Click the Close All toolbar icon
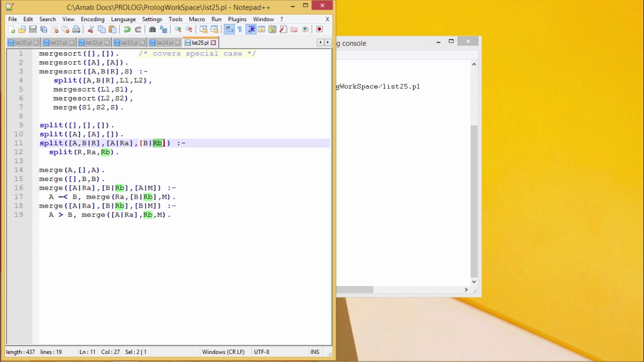This screenshot has width=644, height=362. click(x=65, y=30)
